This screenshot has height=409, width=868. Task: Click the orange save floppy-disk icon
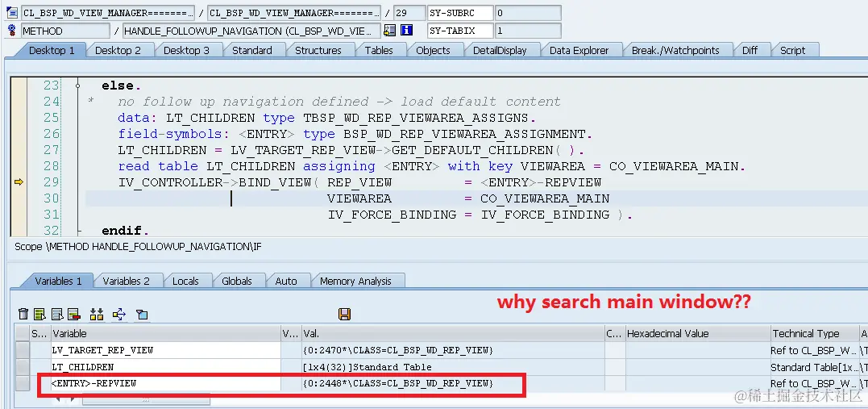344,315
